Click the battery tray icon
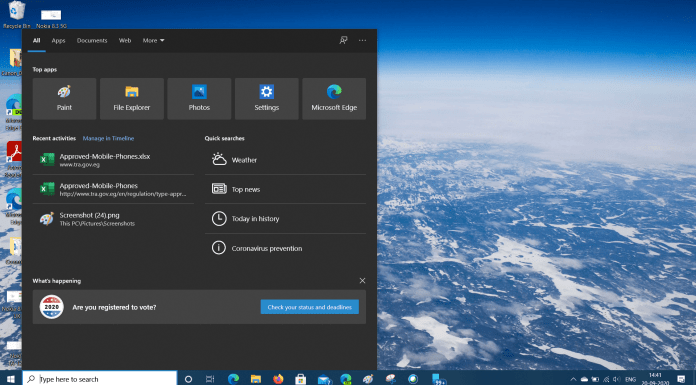This screenshot has height=385, width=696. tap(595, 379)
